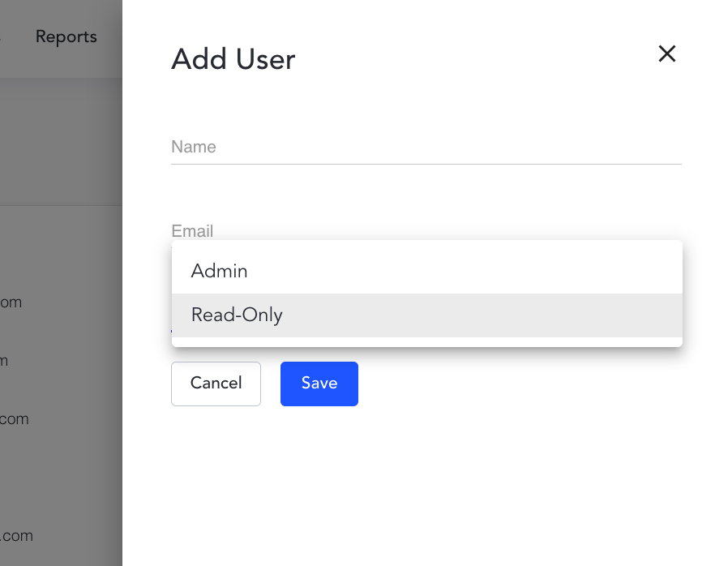The width and height of the screenshot is (728, 566).
Task: Click the underline beneath the Name field
Action: [426, 164]
